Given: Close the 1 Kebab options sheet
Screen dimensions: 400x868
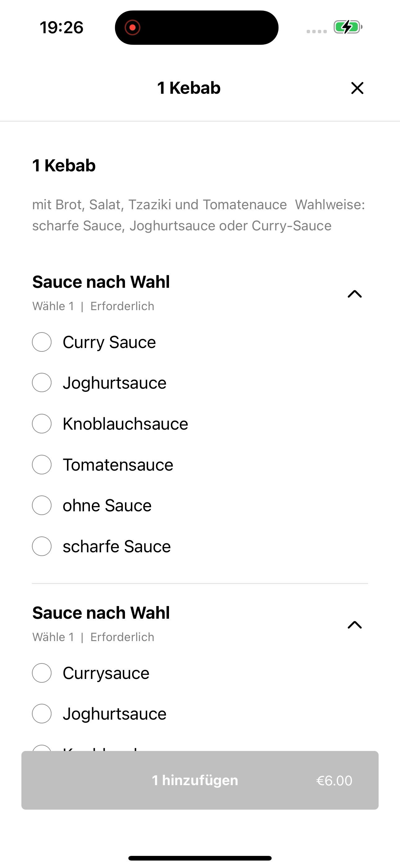Looking at the screenshot, I should (x=357, y=88).
